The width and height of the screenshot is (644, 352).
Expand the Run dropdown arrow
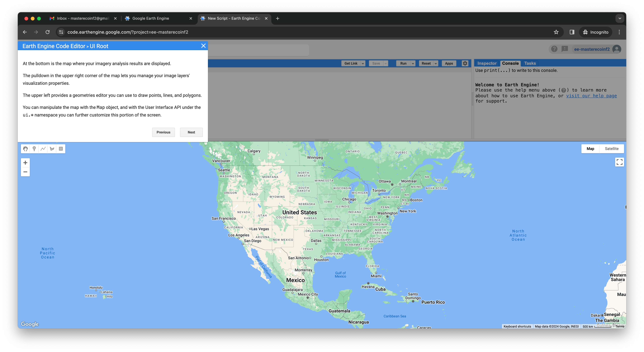point(413,64)
